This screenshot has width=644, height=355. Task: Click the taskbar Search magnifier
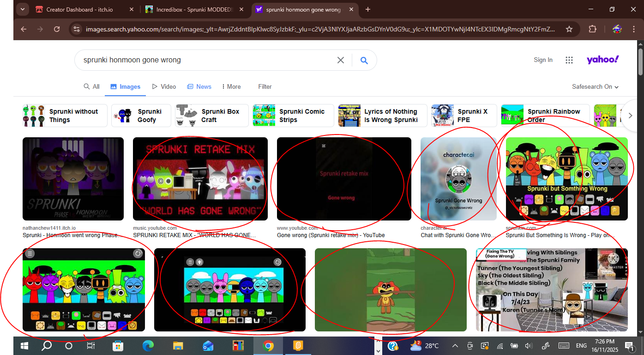[47, 346]
